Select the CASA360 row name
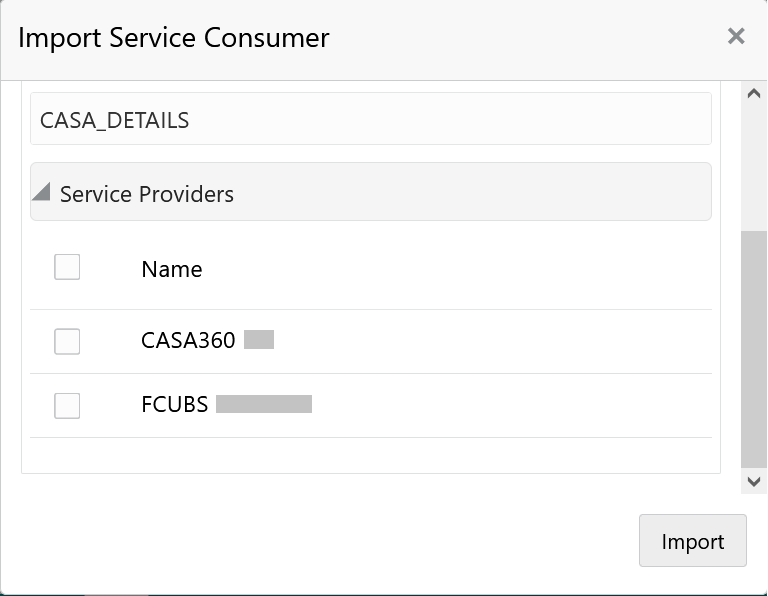This screenshot has width=768, height=596. click(x=188, y=341)
